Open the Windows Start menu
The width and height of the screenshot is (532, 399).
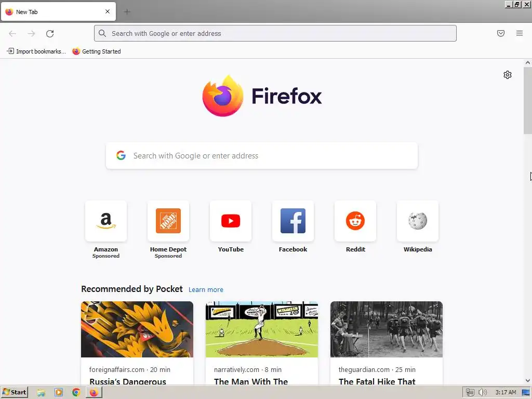14,392
